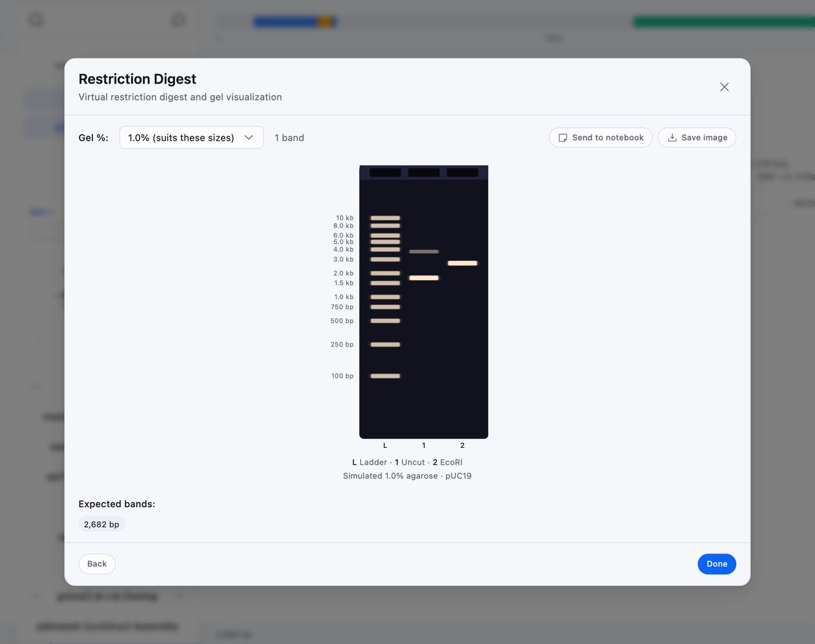Click the bright uncut band in lane 1
The width and height of the screenshot is (815, 644).
pyautogui.click(x=424, y=278)
